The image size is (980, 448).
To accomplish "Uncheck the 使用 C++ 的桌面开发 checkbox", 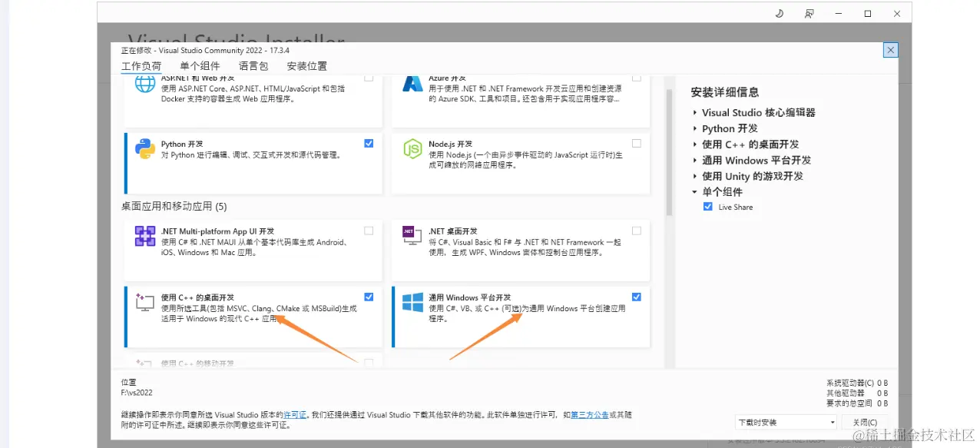I will 369,297.
